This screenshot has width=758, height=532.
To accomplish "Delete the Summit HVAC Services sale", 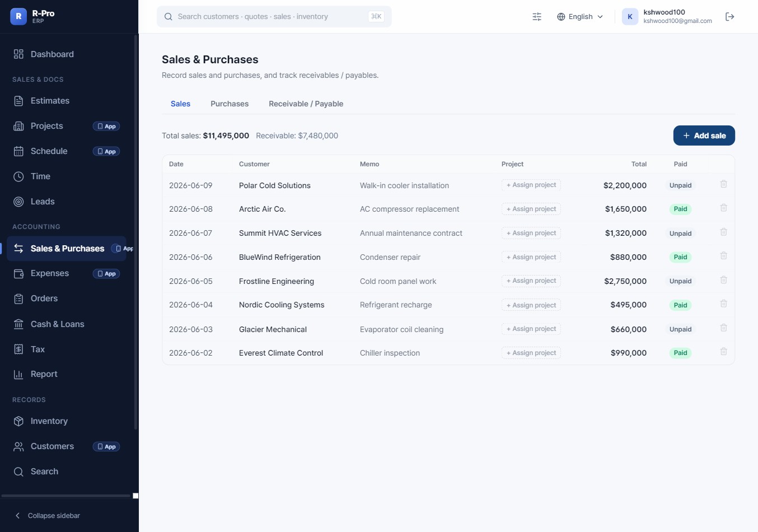I will 723,232.
